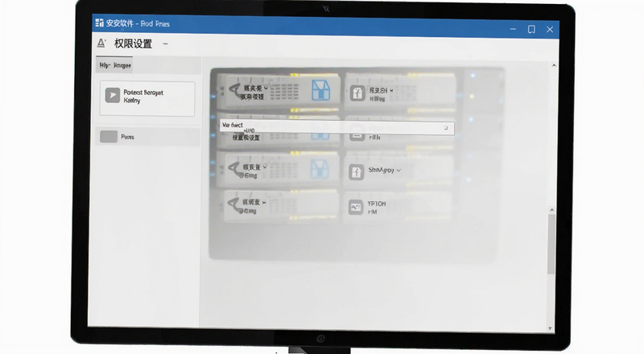Click the play icon in Potecst Bonqyet card
This screenshot has width=644, height=354.
coord(112,95)
